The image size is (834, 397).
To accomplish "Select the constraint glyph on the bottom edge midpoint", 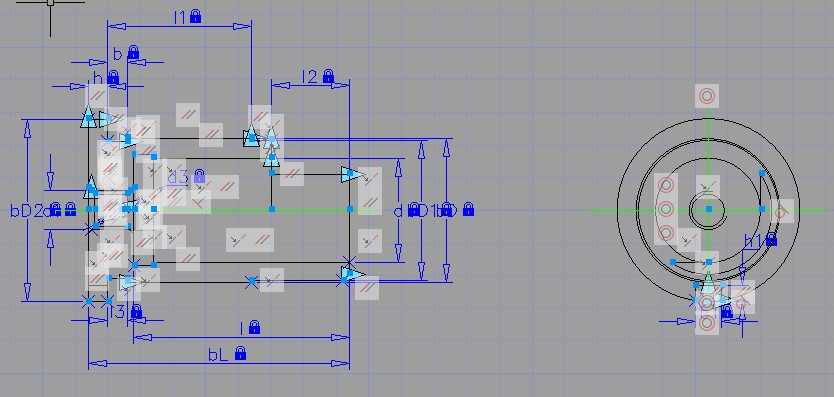I will coord(272,280).
